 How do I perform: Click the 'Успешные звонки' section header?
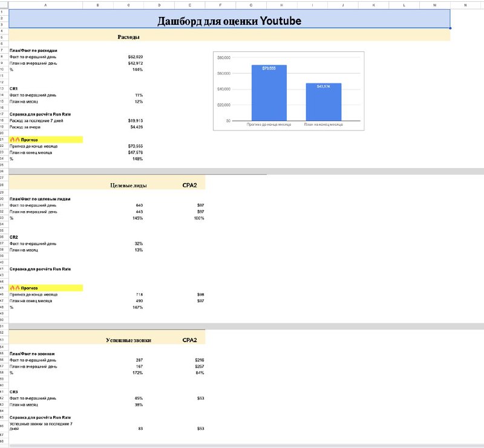128,340
